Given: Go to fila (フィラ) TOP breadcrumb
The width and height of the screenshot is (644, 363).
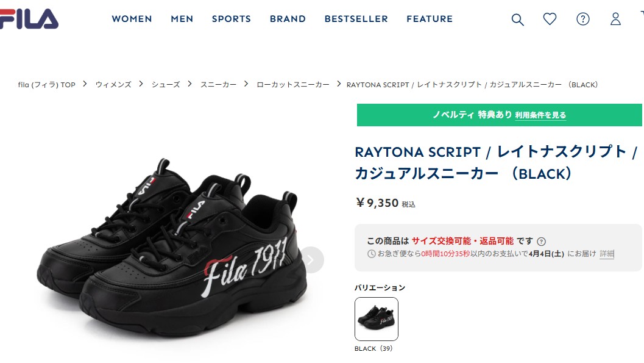Looking at the screenshot, I should [x=47, y=85].
